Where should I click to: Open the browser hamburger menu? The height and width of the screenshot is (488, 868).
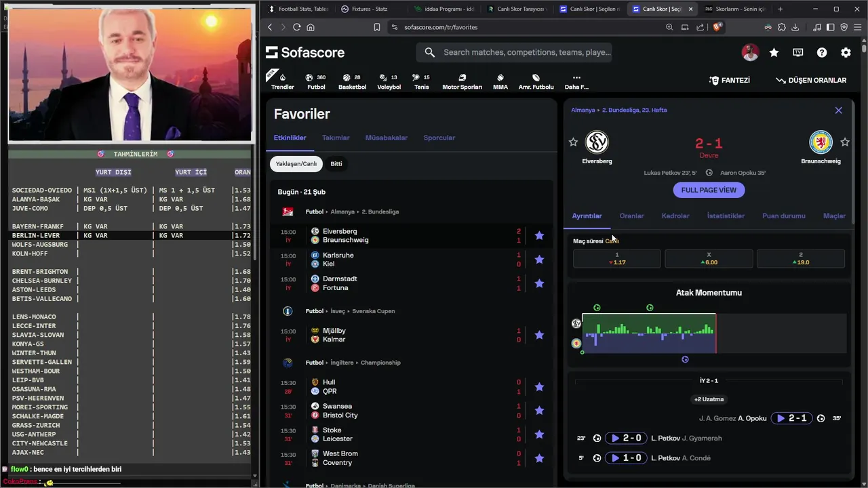tap(857, 27)
